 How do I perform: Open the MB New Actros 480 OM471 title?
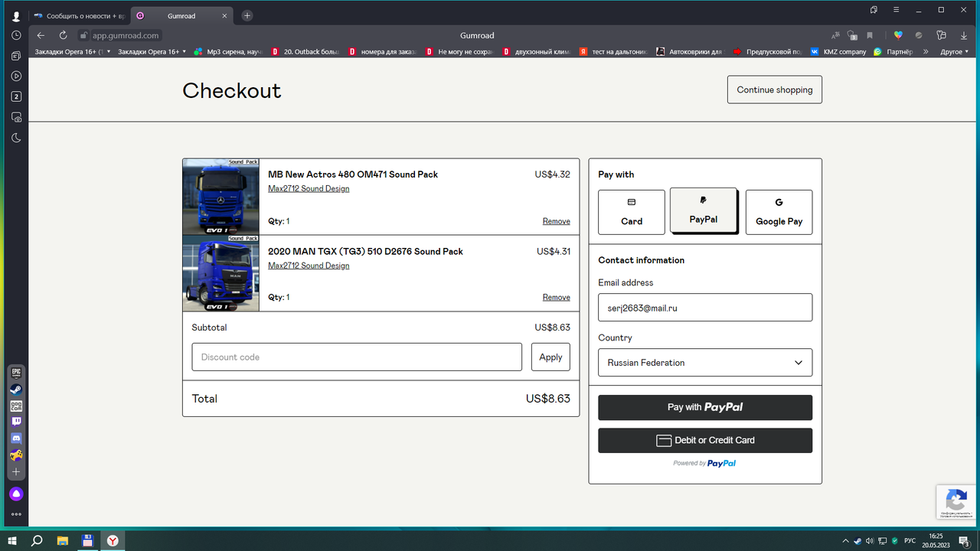[353, 174]
